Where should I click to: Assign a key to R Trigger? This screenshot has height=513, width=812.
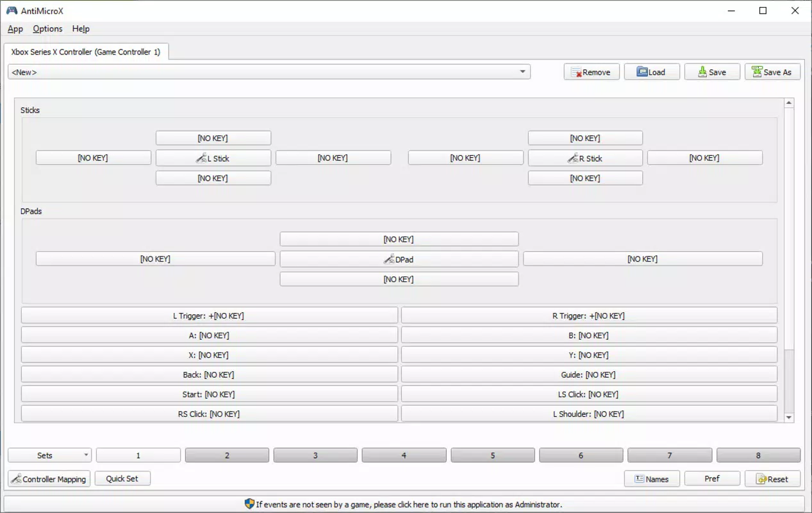(589, 315)
